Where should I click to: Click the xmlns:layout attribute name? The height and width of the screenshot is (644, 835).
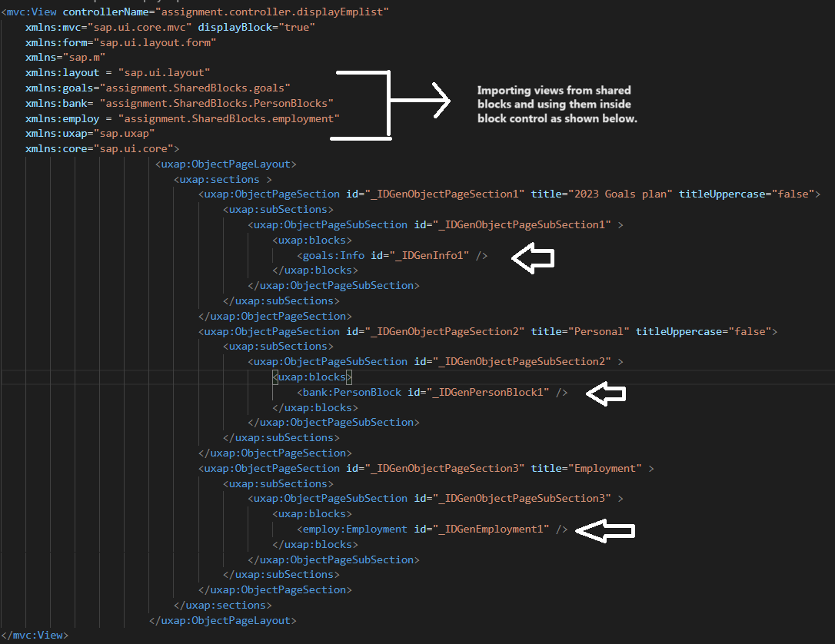[x=62, y=73]
